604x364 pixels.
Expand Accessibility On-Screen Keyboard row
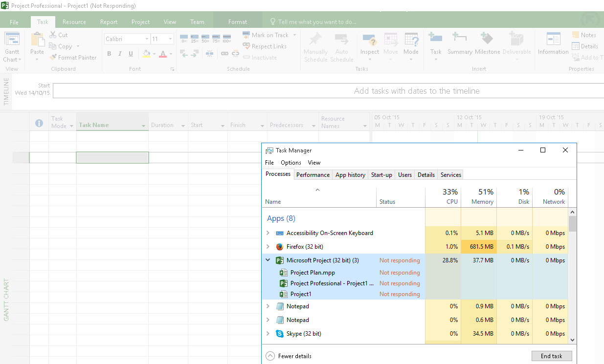pyautogui.click(x=268, y=233)
